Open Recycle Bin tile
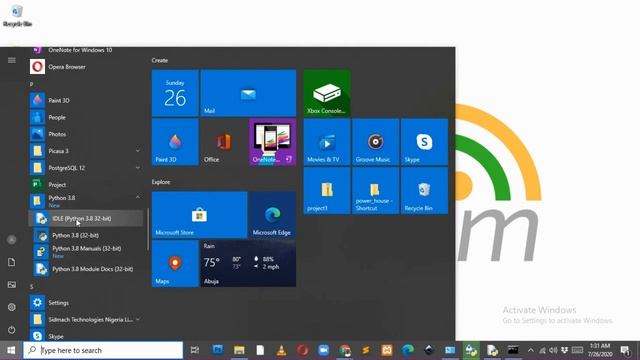Screen dimensions: 640x360 pyautogui.click(x=424, y=191)
